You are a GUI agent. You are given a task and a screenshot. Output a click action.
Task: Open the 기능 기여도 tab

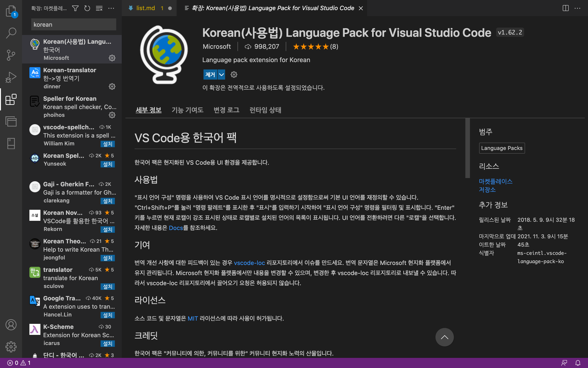tap(187, 110)
